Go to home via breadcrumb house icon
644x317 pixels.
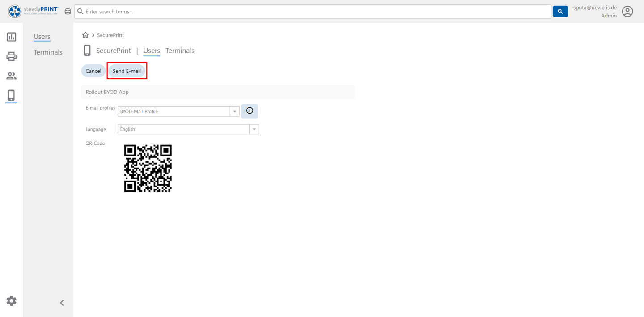tap(85, 35)
